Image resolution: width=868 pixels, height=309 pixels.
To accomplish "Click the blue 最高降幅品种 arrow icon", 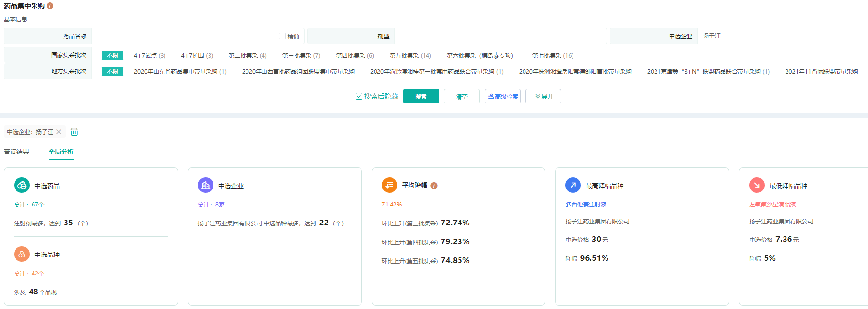I will [573, 185].
